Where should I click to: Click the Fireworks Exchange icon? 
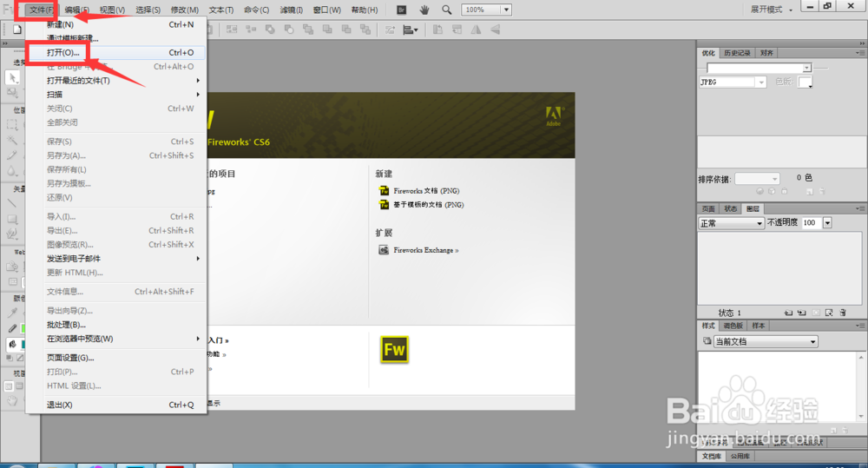384,250
